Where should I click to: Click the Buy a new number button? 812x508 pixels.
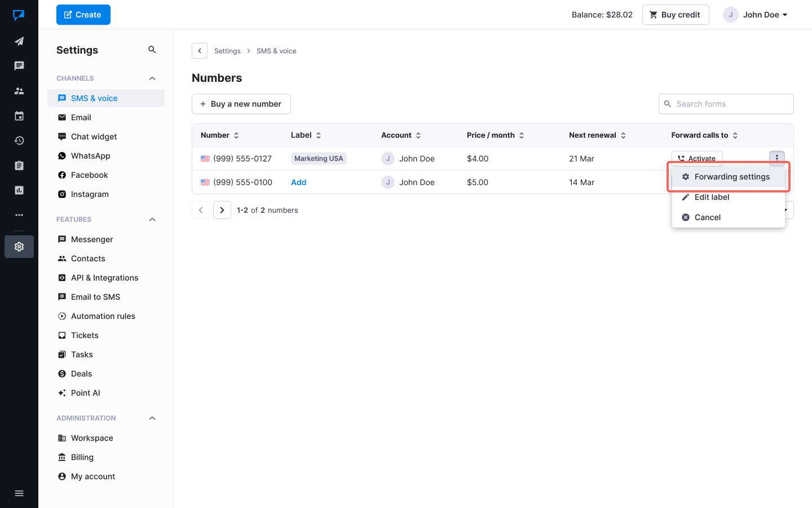[x=241, y=104]
